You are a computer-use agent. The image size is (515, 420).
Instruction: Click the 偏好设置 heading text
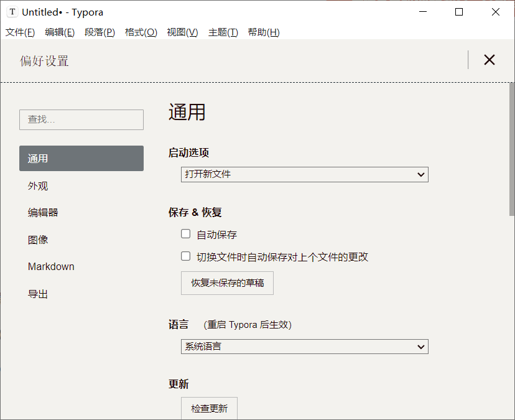pyautogui.click(x=44, y=61)
